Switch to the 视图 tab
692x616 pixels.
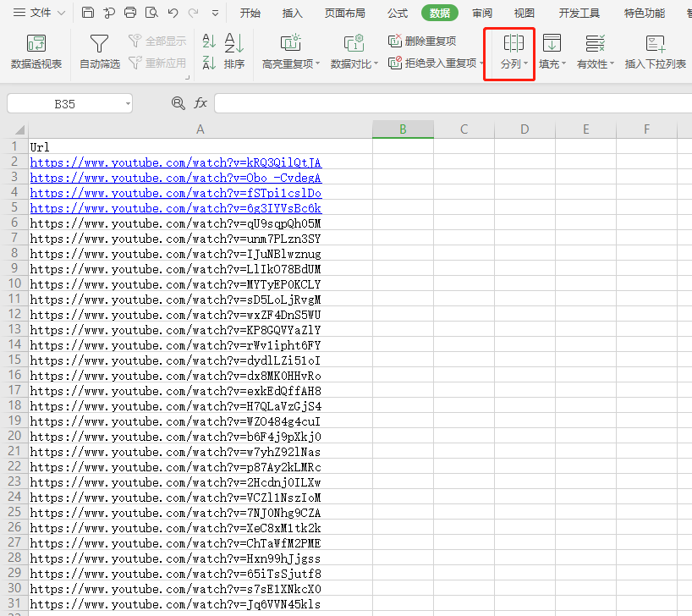click(524, 14)
